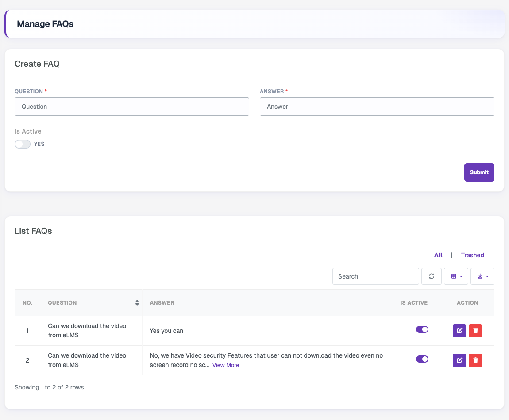Edit the first FAQ row

[x=459, y=331]
